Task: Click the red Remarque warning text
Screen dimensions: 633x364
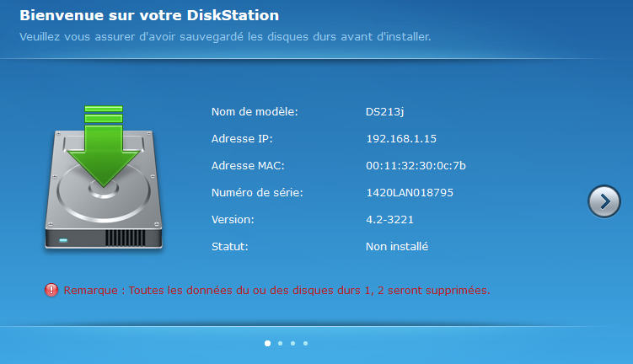Action: [x=277, y=290]
